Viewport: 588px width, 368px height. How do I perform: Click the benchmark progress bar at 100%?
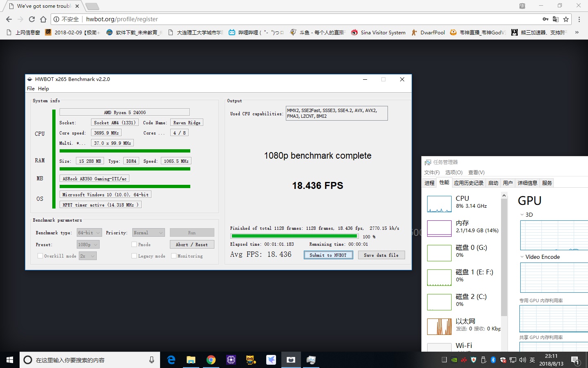[294, 236]
